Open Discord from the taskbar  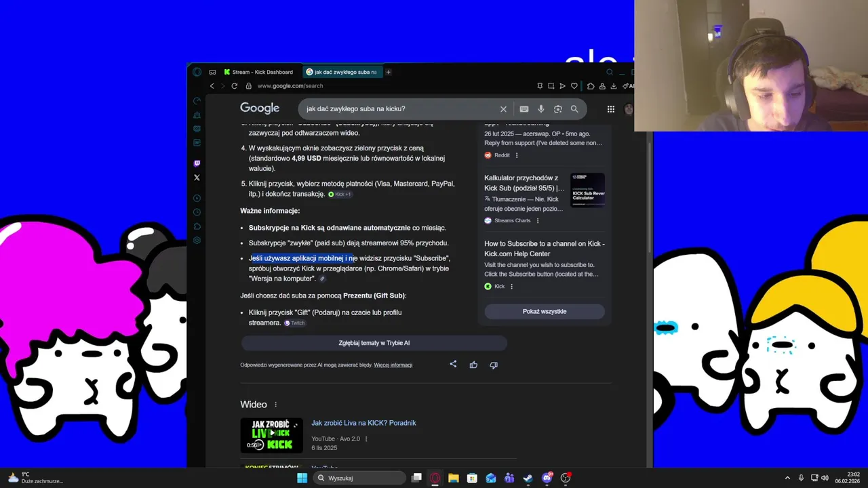pyautogui.click(x=547, y=478)
